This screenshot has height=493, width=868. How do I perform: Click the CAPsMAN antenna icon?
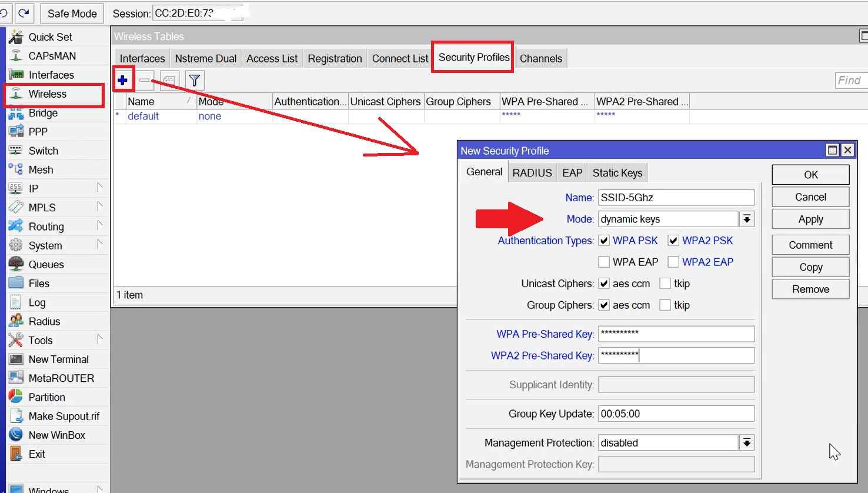[16, 56]
